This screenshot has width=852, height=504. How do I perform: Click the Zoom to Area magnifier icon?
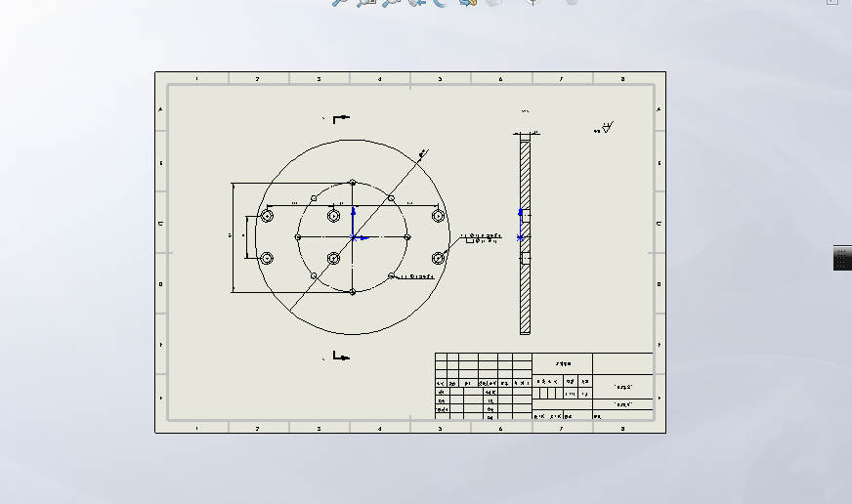tap(366, 2)
